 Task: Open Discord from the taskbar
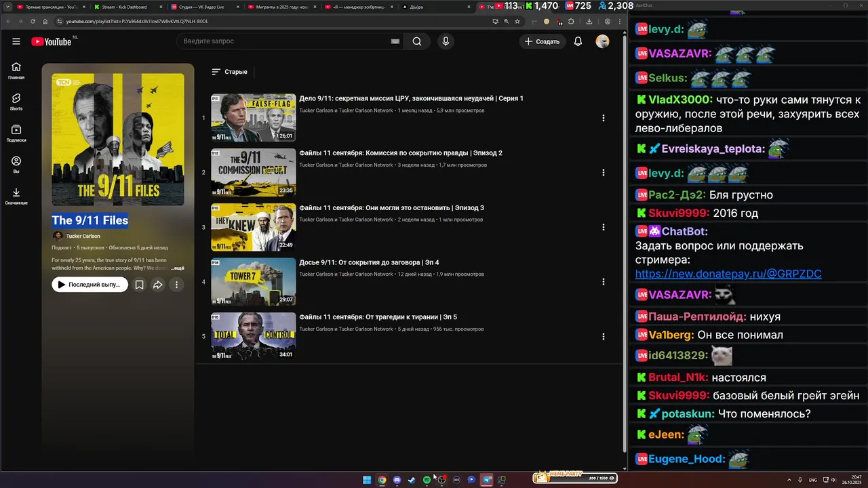397,480
